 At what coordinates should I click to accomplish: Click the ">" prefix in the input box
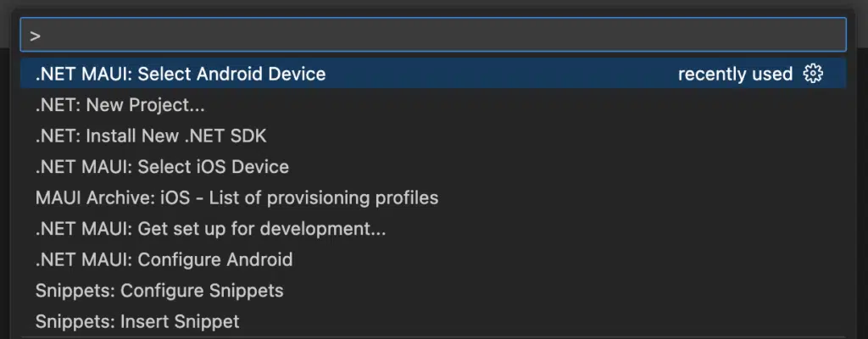click(35, 36)
